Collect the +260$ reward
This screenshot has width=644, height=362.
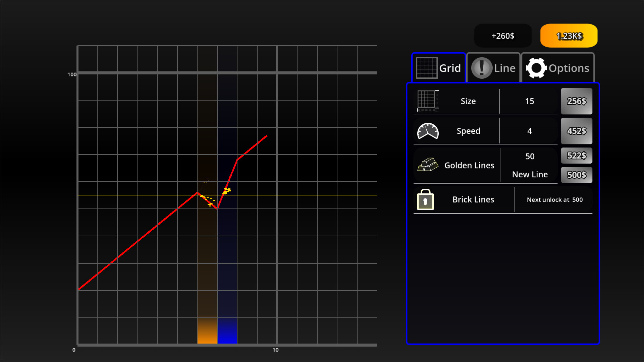502,36
